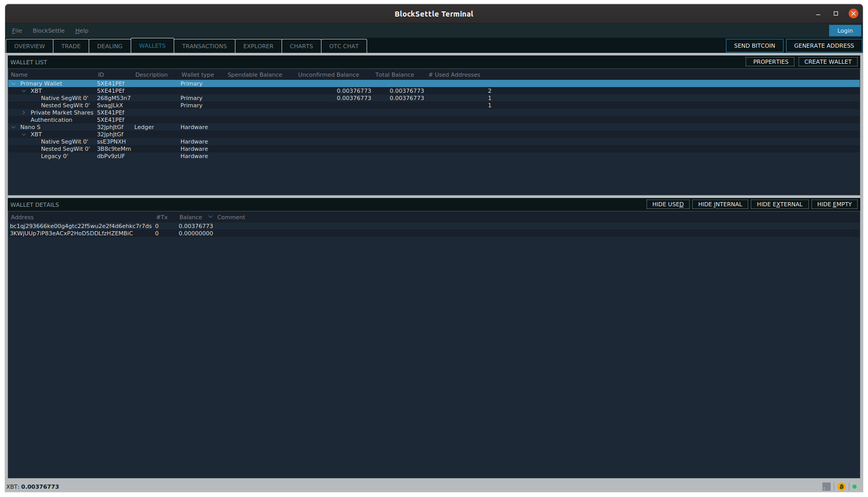The height and width of the screenshot is (497, 868).
Task: Open the OTC Chat tab
Action: [344, 46]
